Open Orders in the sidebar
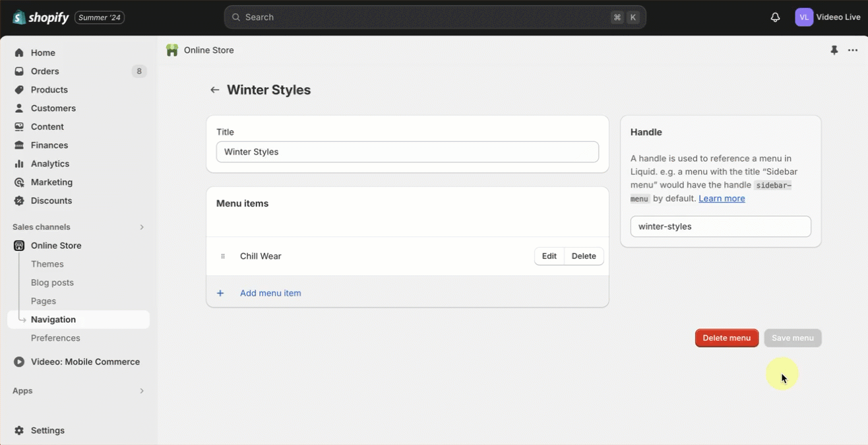Screen dimensions: 868x445 pyautogui.click(x=45, y=71)
